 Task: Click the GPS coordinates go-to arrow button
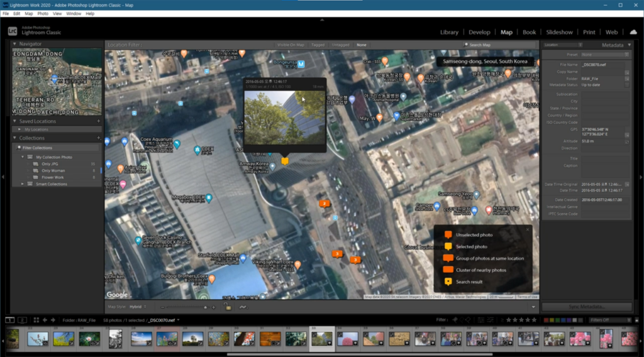627,135
